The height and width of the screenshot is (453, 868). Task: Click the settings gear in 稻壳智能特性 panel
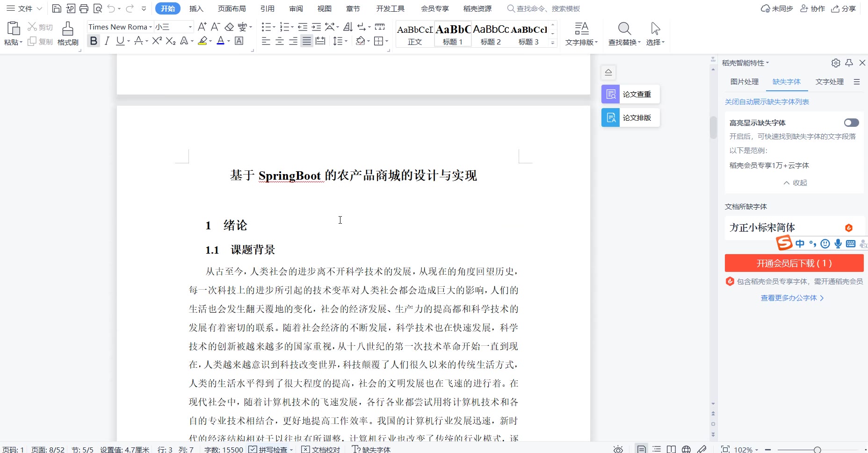836,63
